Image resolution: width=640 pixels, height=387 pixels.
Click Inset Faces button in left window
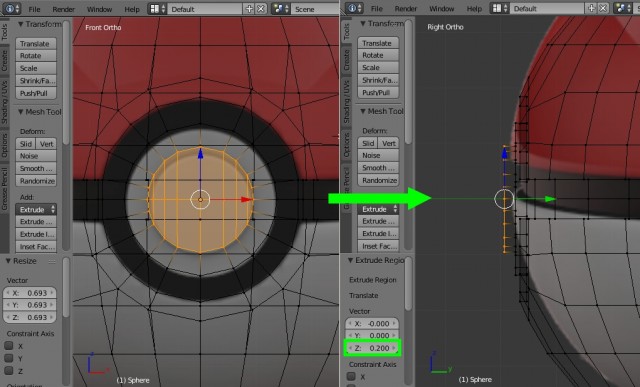36,247
